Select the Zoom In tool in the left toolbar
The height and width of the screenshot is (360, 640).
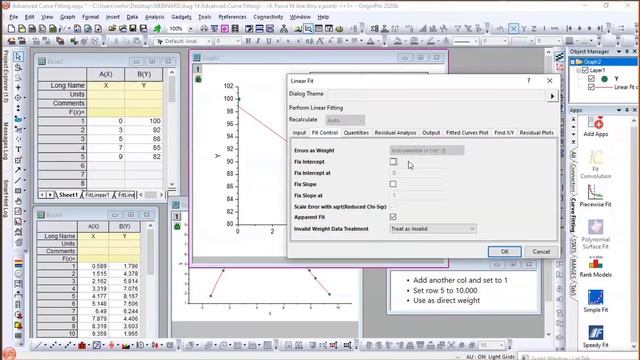pyautogui.click(x=18, y=67)
